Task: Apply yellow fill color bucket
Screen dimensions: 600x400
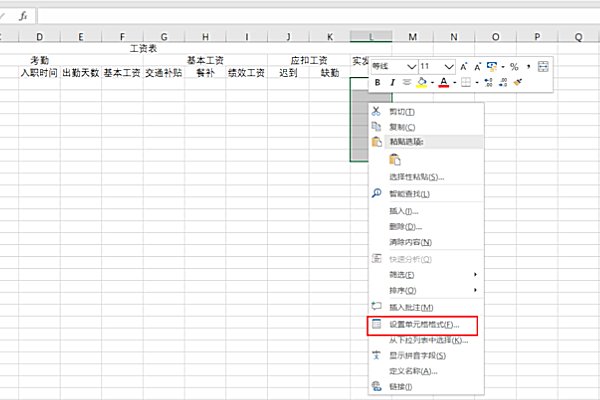Action: coord(422,82)
